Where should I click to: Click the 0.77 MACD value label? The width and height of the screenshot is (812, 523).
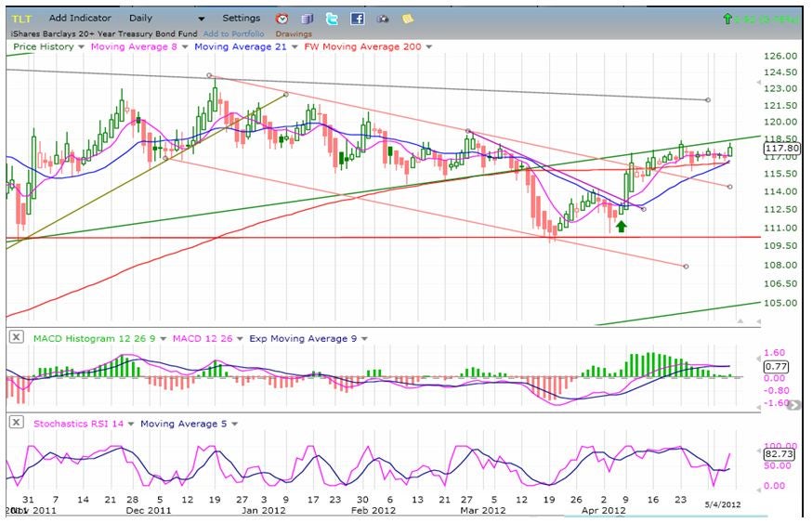pos(777,367)
